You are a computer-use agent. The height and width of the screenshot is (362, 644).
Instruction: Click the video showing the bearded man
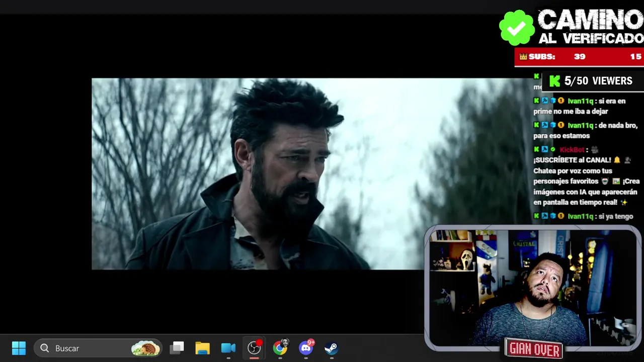(258, 173)
